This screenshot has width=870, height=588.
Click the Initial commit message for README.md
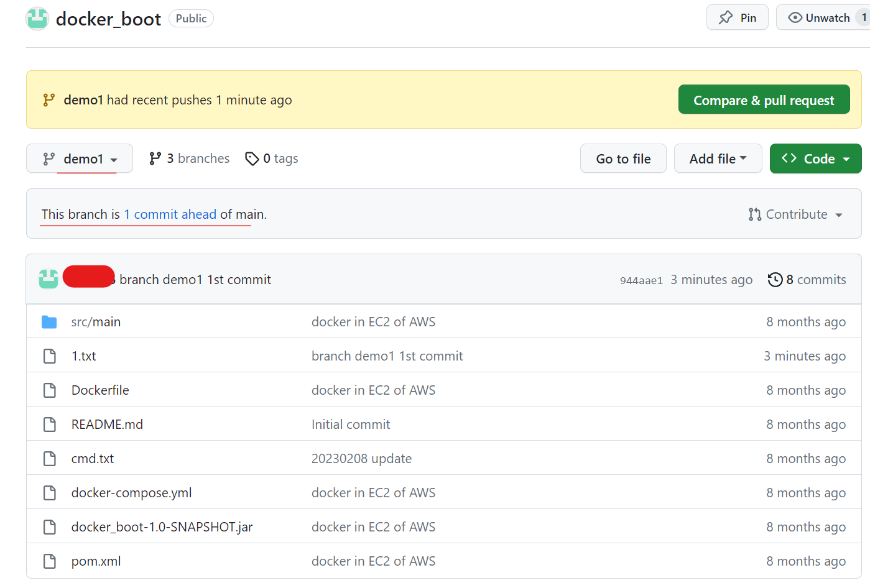point(351,425)
